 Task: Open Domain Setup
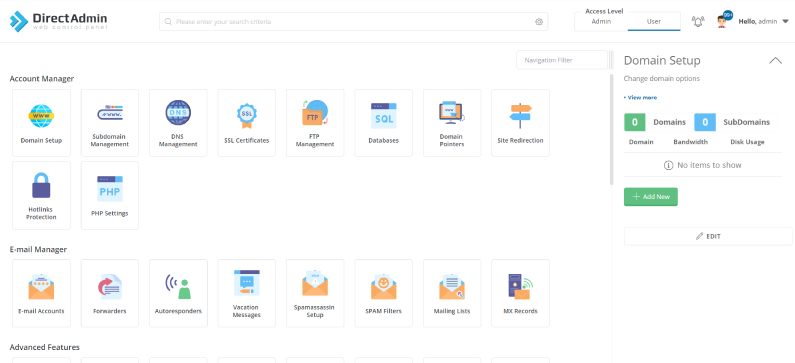(x=41, y=123)
